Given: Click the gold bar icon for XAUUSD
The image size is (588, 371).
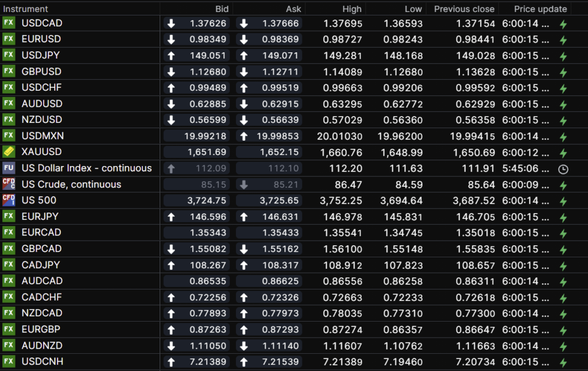Looking at the screenshot, I should pos(9,152).
